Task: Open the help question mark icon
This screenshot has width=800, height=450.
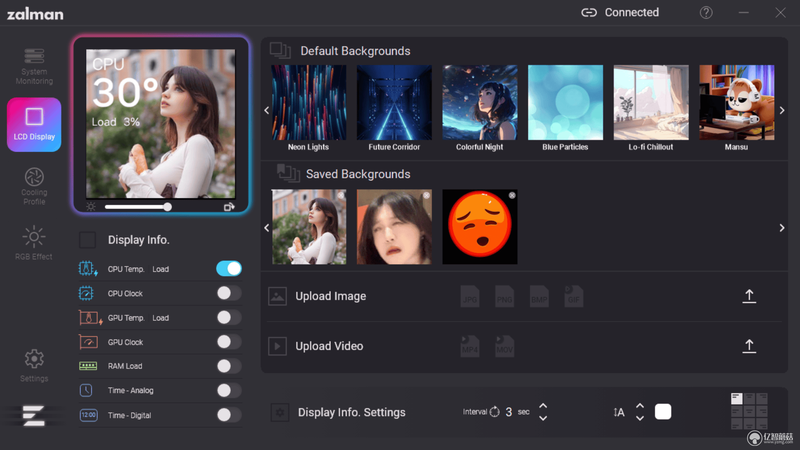Action: click(706, 13)
